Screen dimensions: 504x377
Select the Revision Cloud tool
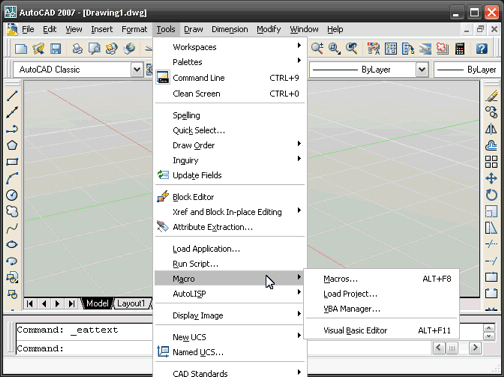pos(12,211)
